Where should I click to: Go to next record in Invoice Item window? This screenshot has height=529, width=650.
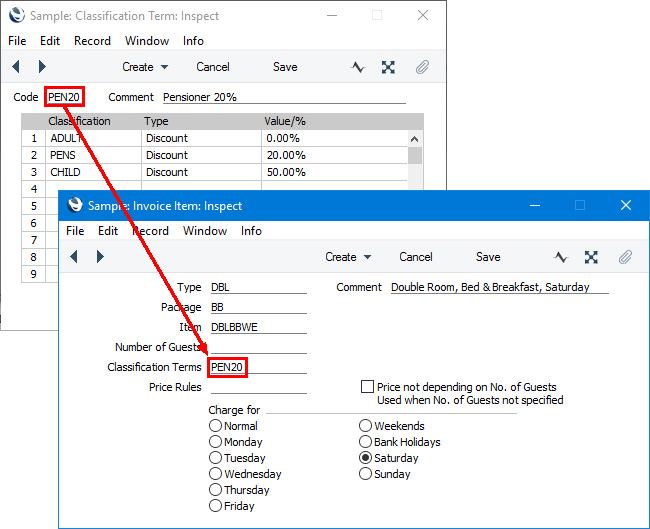(x=100, y=257)
